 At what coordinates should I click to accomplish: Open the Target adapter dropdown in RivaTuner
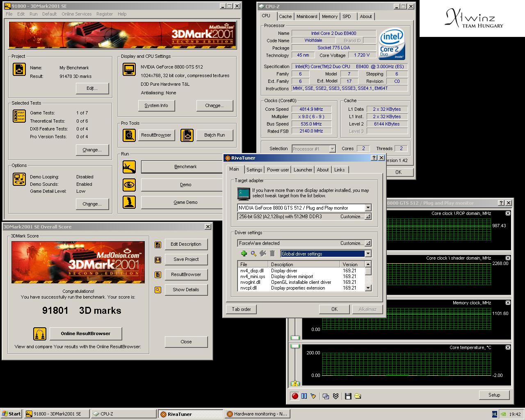pos(368,208)
